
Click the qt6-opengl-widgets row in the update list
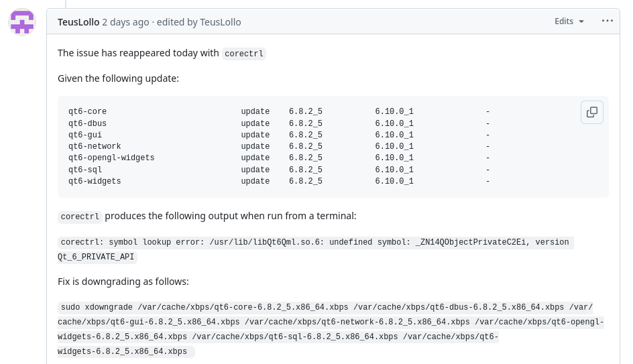(x=111, y=158)
